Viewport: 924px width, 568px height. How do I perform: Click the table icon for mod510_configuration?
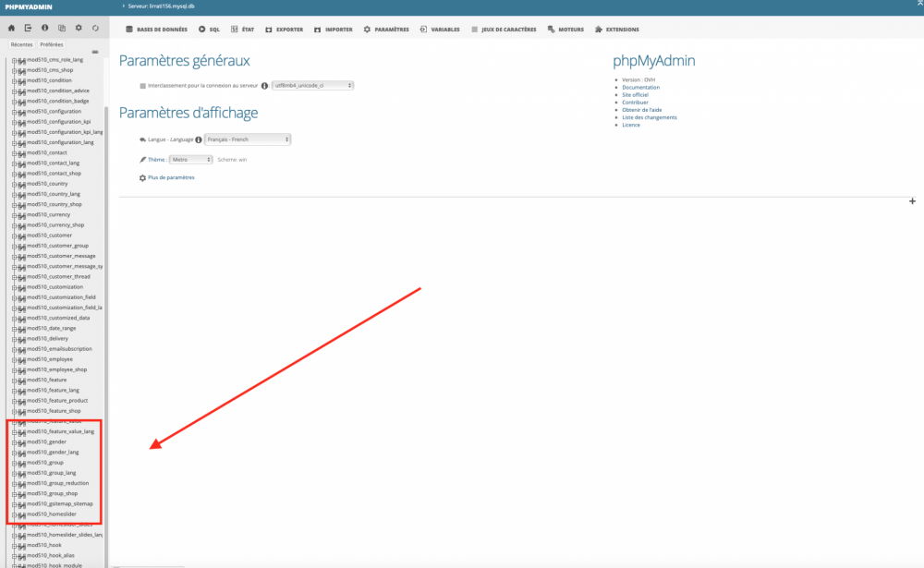(22, 112)
